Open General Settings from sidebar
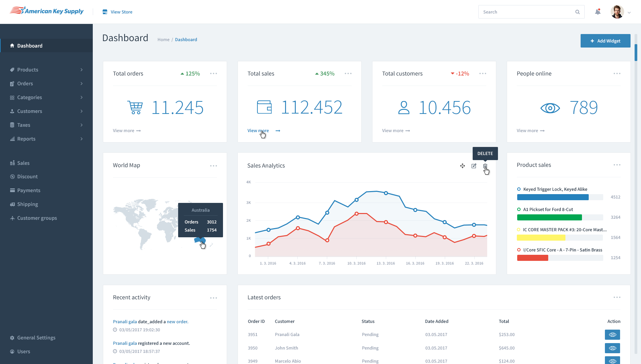 pyautogui.click(x=36, y=338)
